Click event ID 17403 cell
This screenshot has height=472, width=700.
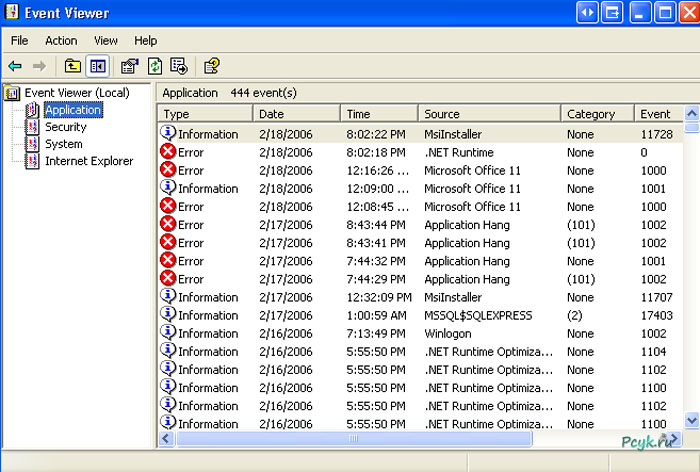[x=656, y=316]
